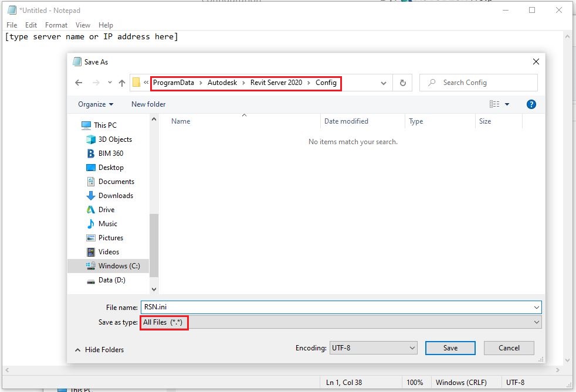Viewport: 576px width, 392px height.
Task: Click the magnifier icon in Search Config
Action: pyautogui.click(x=432, y=83)
